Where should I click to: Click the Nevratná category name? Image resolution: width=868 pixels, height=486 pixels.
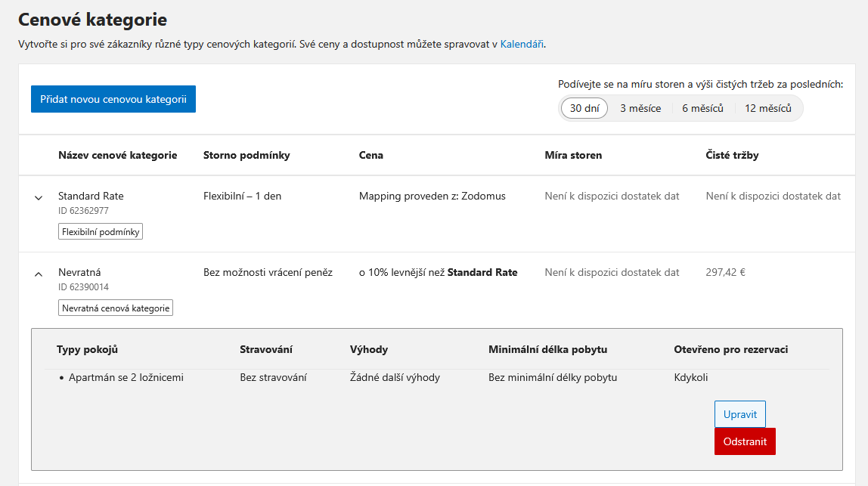click(x=79, y=272)
